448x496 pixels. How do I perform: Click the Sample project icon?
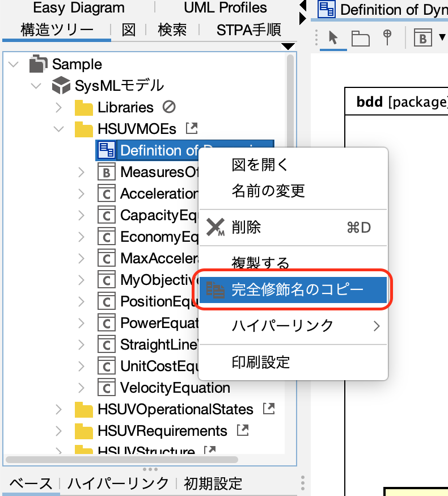point(38,64)
